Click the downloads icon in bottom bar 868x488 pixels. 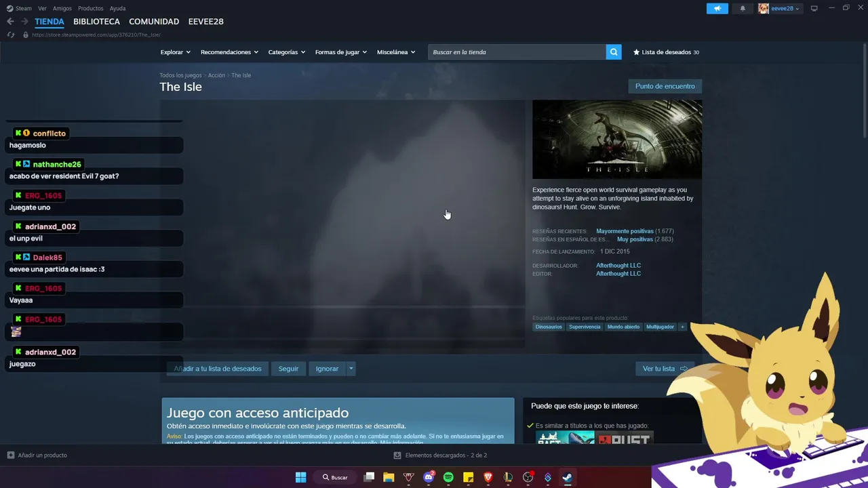click(x=397, y=455)
